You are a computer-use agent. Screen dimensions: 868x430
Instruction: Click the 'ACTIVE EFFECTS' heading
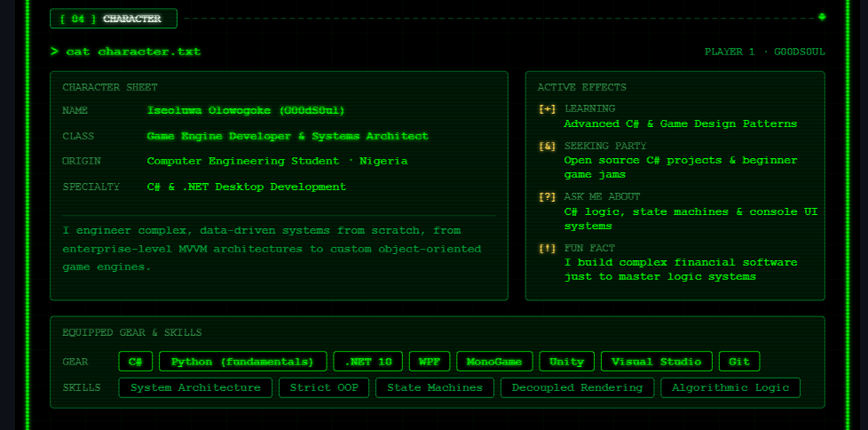[x=582, y=88]
